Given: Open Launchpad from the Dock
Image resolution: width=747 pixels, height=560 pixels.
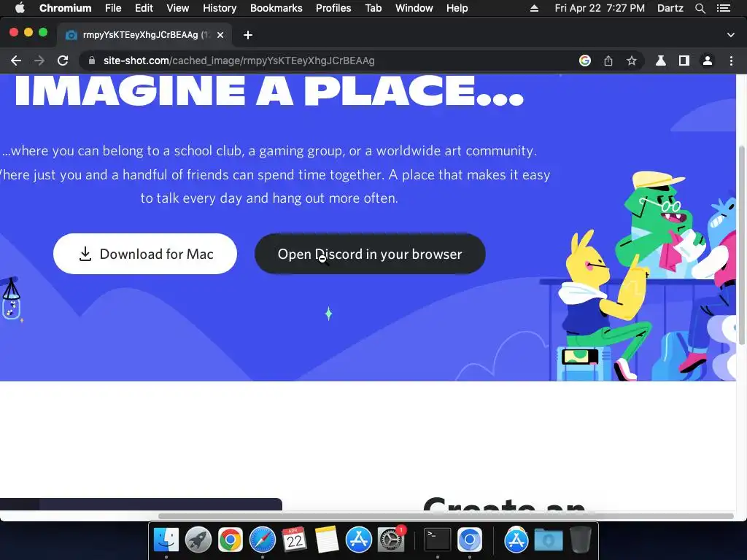Looking at the screenshot, I should click(198, 540).
